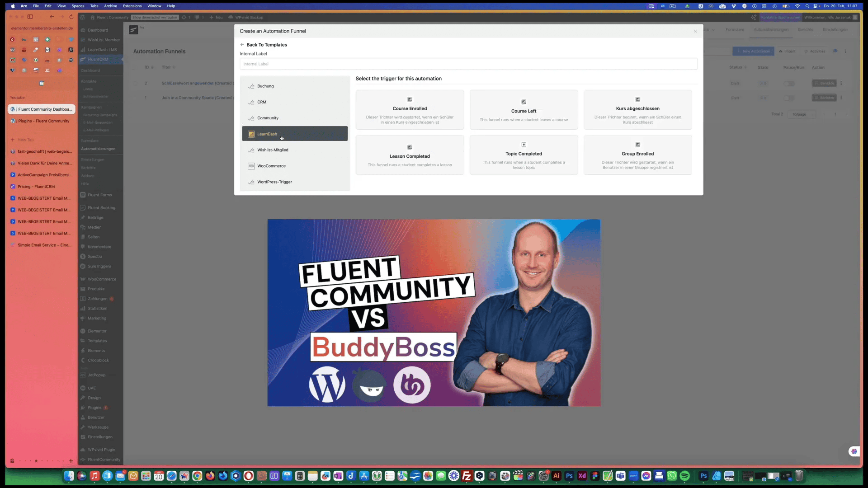Open more actions for automation 1 row

click(841, 98)
